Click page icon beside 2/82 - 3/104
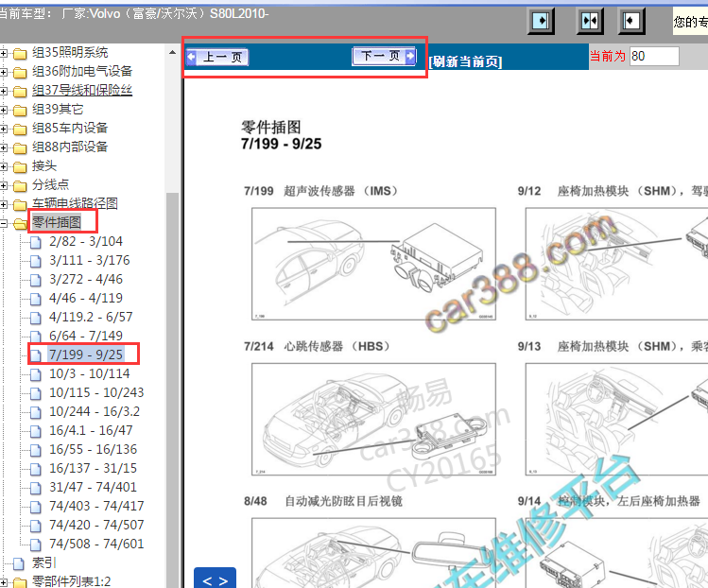The height and width of the screenshot is (588, 708). (36, 243)
